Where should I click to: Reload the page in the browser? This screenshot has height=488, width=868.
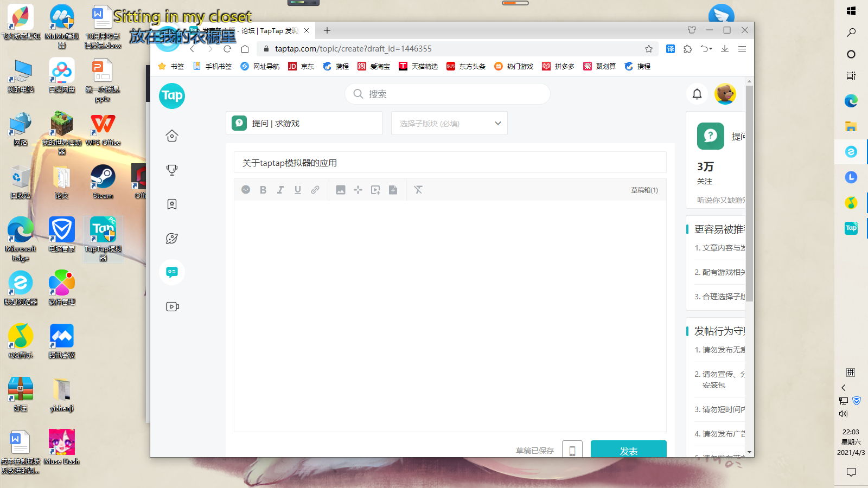pos(227,49)
